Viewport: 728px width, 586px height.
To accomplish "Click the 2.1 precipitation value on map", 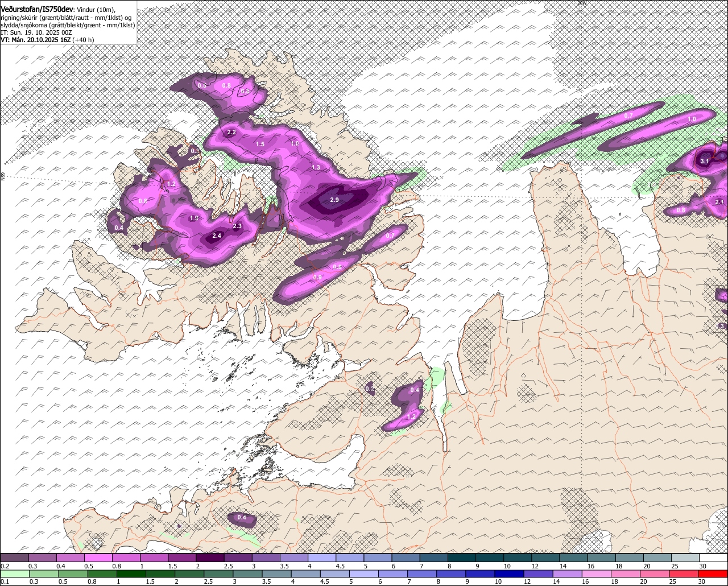I will pyautogui.click(x=719, y=203).
